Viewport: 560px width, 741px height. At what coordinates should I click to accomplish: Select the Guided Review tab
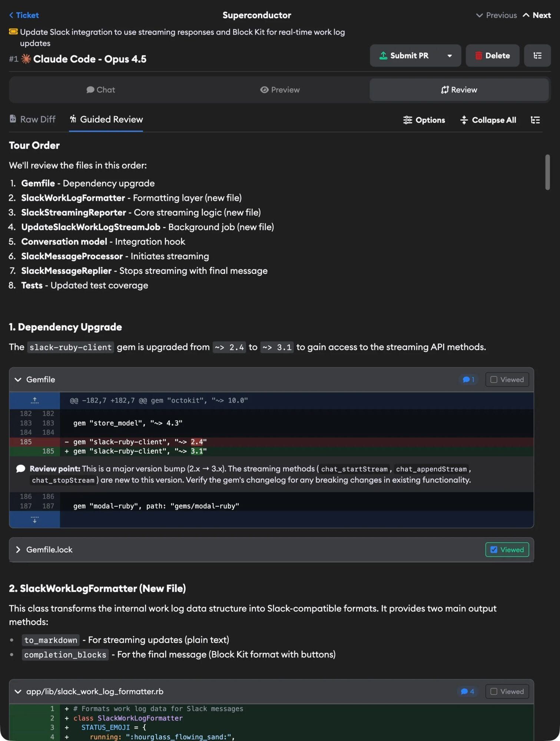(106, 119)
